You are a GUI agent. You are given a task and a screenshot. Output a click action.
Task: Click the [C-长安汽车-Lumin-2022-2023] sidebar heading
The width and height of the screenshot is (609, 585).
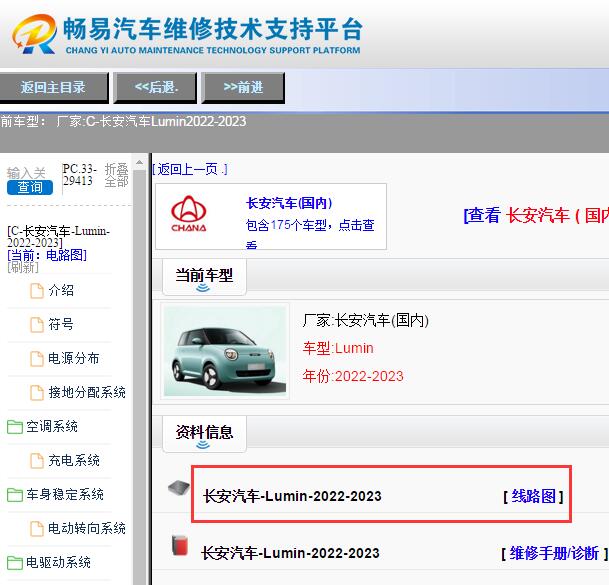(x=58, y=237)
